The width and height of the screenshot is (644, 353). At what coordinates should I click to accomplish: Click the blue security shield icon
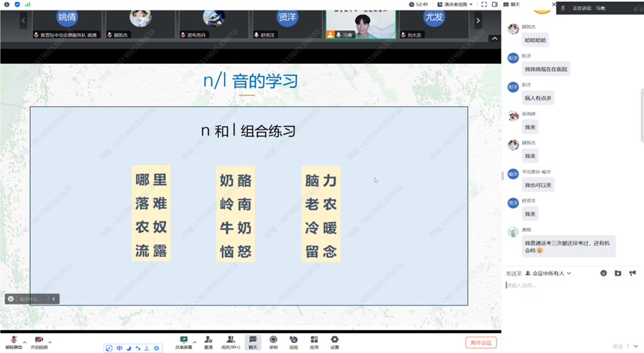click(17, 4)
